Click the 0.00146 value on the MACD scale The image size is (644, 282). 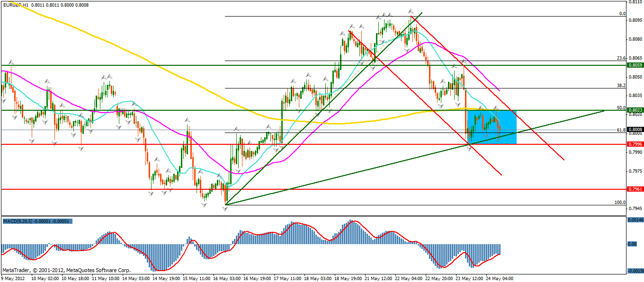pos(635,220)
